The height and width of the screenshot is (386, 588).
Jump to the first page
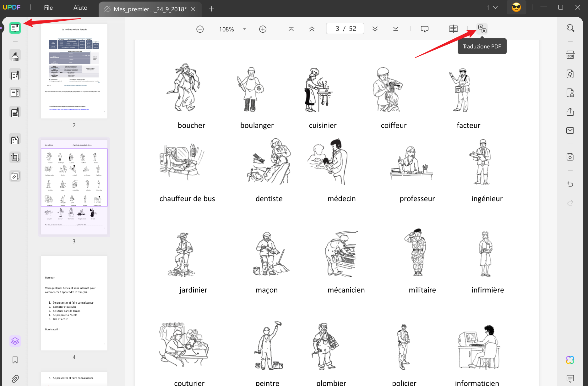click(x=291, y=29)
